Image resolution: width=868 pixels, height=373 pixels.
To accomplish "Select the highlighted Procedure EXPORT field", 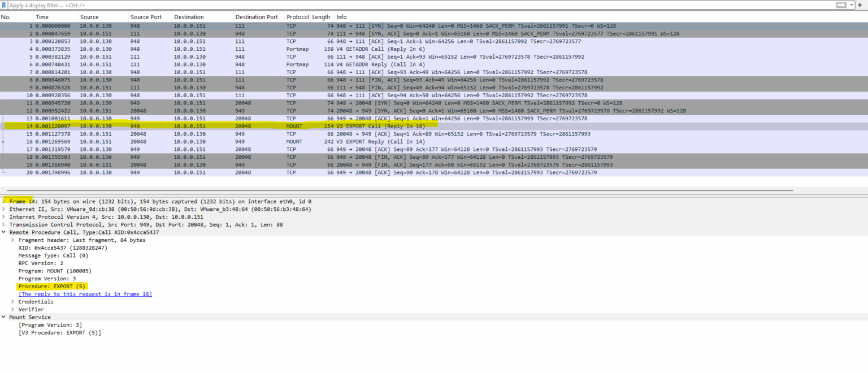I will pyautogui.click(x=51, y=286).
